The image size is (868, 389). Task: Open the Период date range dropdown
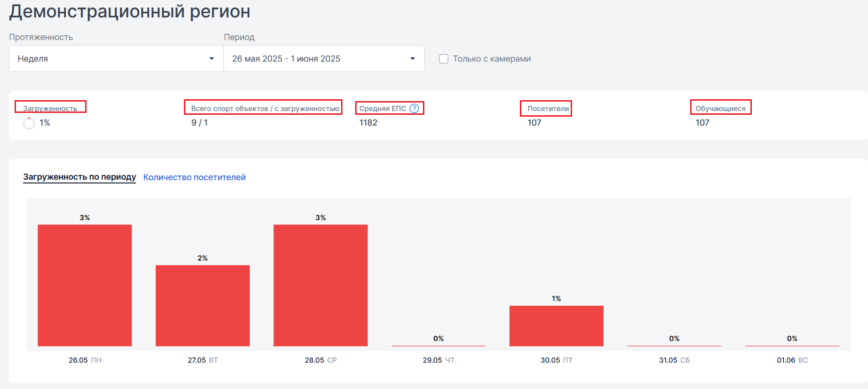324,59
